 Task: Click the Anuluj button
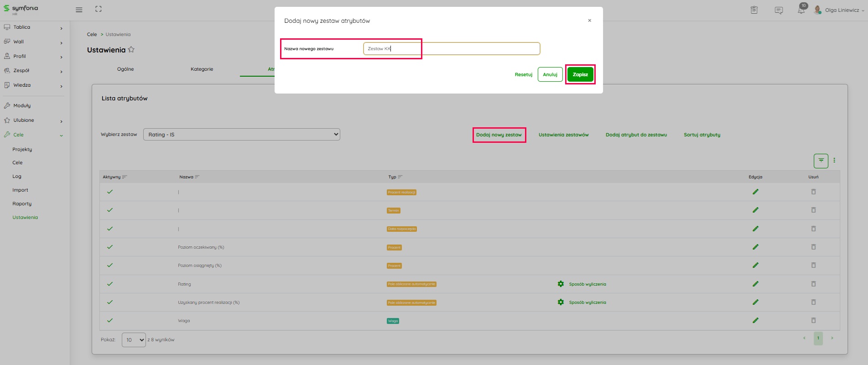click(x=550, y=74)
